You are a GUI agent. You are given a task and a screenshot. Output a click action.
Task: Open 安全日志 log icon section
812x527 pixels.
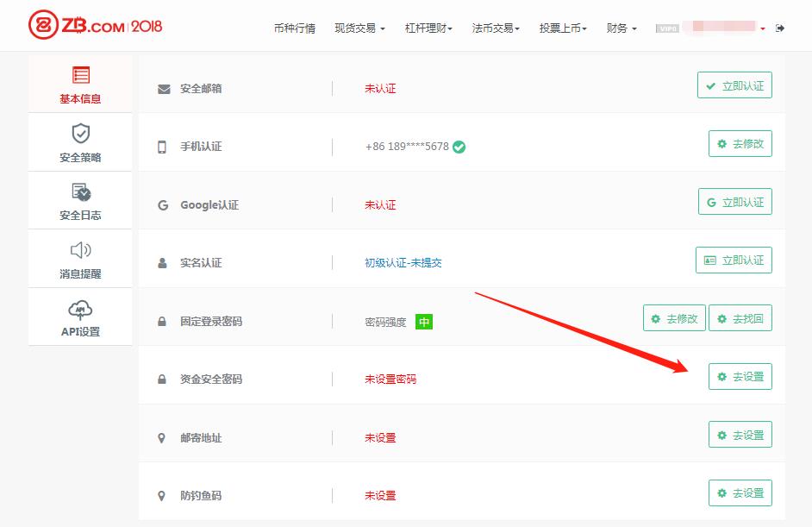click(x=80, y=201)
